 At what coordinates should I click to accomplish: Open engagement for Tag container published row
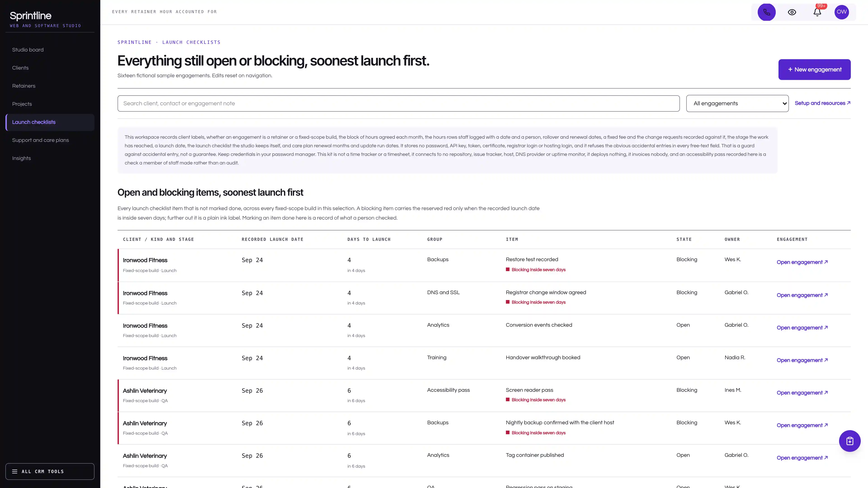pos(802,458)
